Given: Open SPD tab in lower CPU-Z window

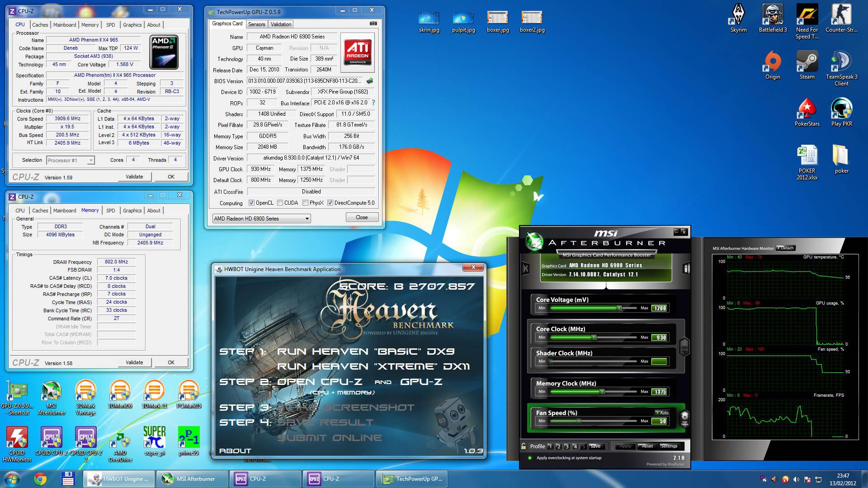Looking at the screenshot, I should click(110, 211).
